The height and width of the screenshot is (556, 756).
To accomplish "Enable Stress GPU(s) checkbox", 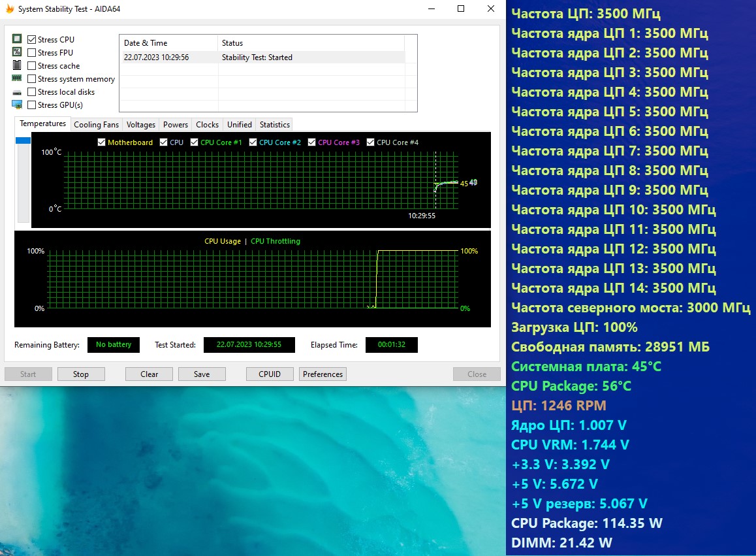I will tap(32, 105).
